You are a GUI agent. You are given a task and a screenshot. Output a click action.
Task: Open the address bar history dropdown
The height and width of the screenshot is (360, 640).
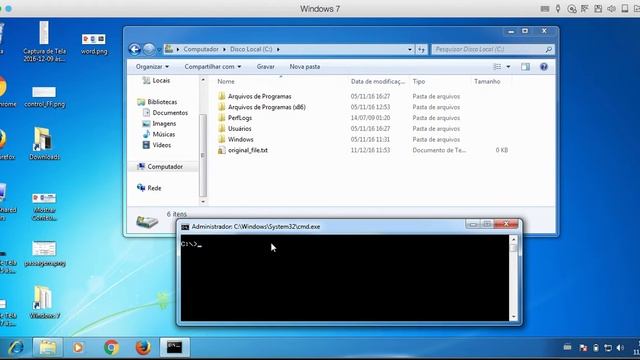(x=410, y=49)
